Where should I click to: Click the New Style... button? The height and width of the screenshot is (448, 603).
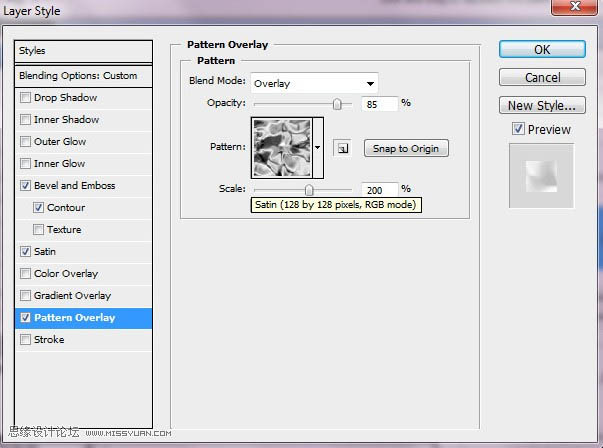tap(542, 105)
